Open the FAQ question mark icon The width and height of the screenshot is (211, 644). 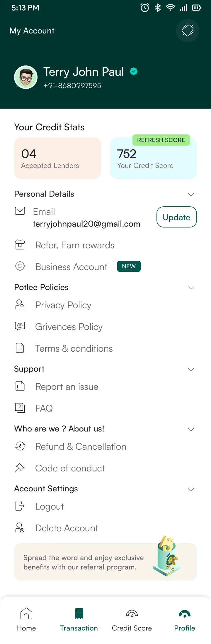click(20, 408)
